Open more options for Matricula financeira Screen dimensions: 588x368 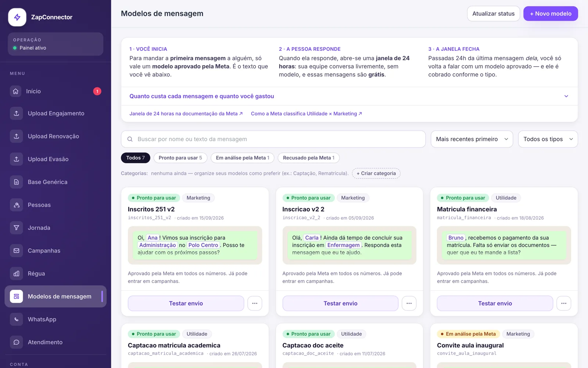[x=564, y=303]
